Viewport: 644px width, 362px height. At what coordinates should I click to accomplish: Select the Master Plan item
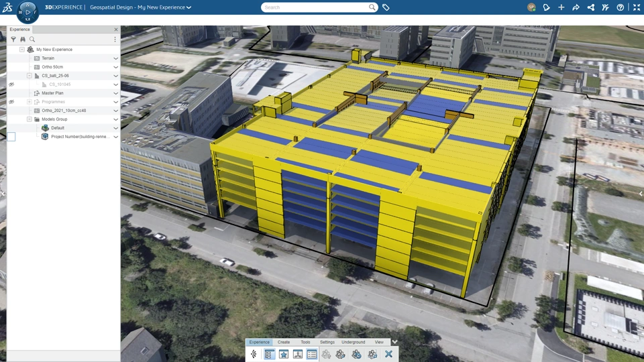click(52, 93)
